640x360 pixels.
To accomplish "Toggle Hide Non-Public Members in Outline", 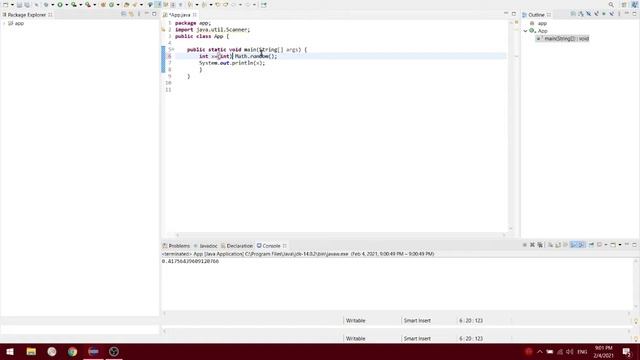I will coord(604,14).
